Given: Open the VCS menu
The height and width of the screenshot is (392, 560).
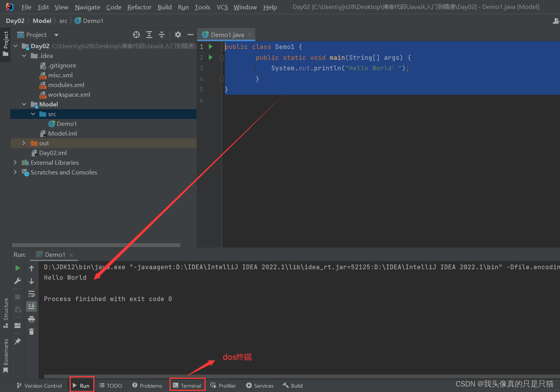Looking at the screenshot, I should click(x=222, y=7).
